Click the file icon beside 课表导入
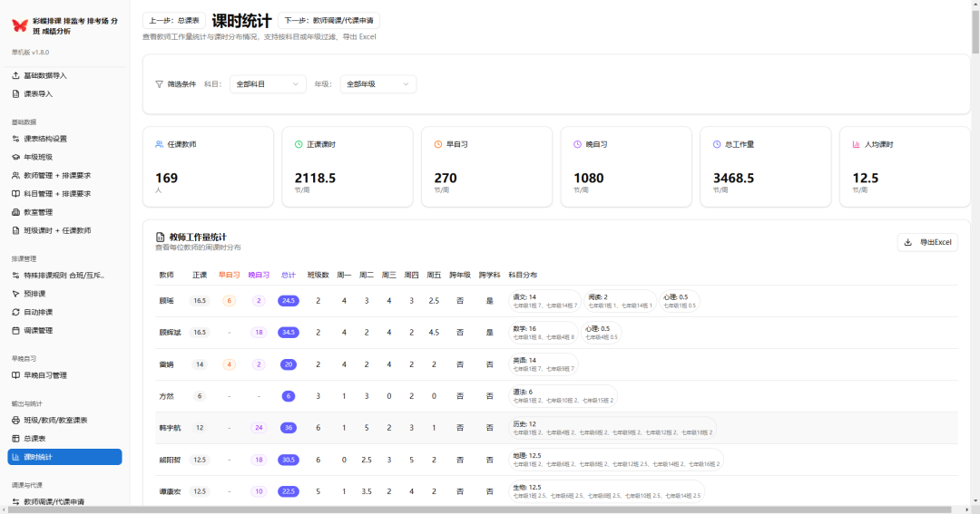Viewport: 980px width, 514px height. point(15,93)
